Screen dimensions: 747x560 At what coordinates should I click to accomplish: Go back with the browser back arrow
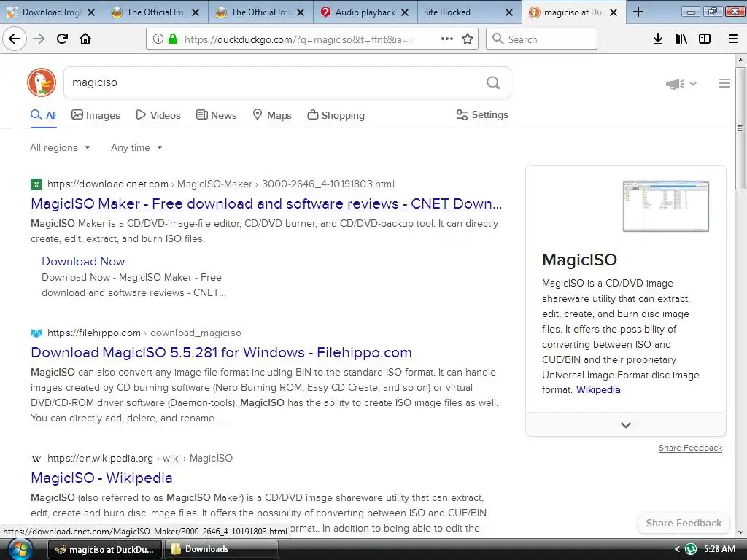pyautogui.click(x=15, y=39)
